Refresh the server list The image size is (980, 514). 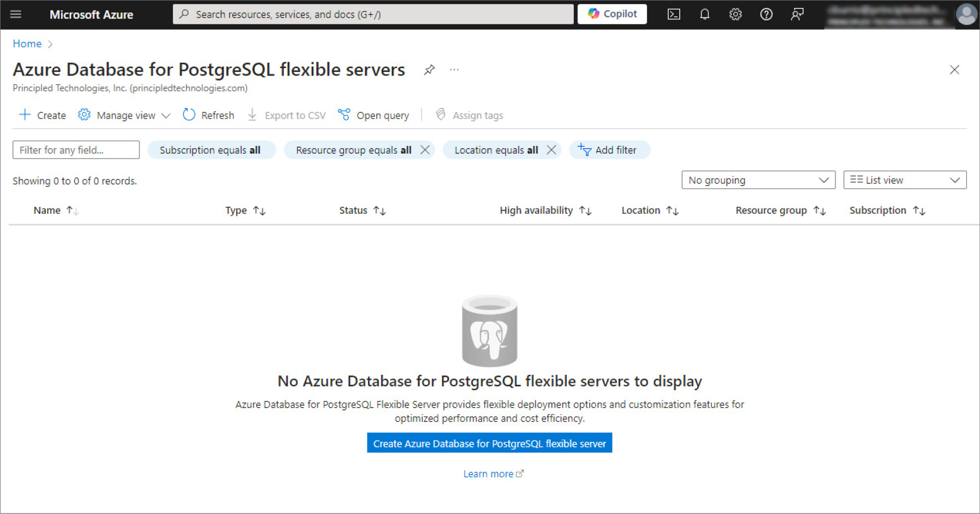click(x=209, y=115)
